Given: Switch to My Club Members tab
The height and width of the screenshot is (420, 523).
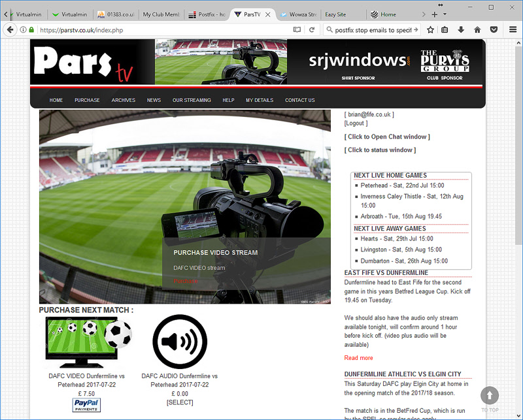Looking at the screenshot, I should click(161, 14).
